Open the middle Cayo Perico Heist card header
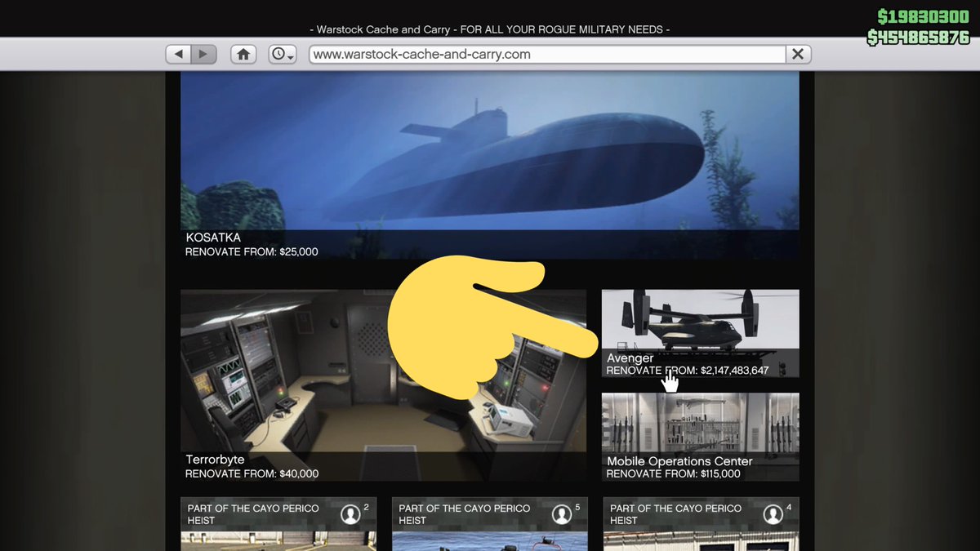 pos(490,514)
